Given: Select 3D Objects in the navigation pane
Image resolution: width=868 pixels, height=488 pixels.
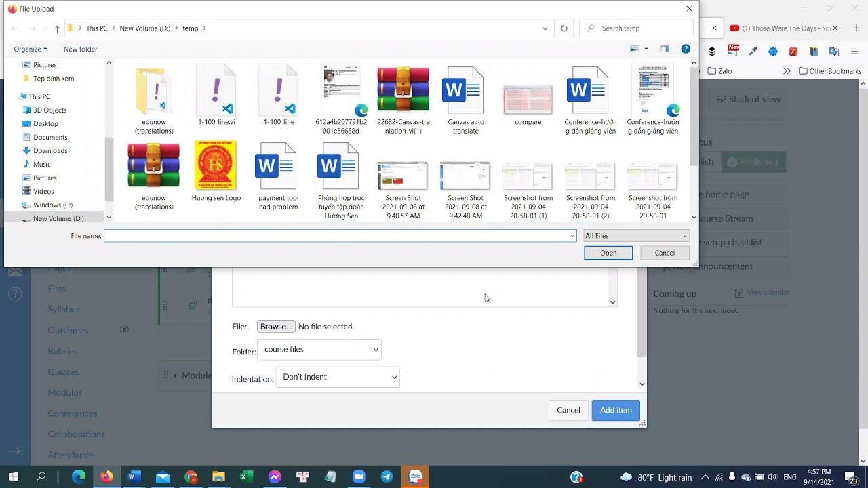Looking at the screenshot, I should pyautogui.click(x=50, y=110).
